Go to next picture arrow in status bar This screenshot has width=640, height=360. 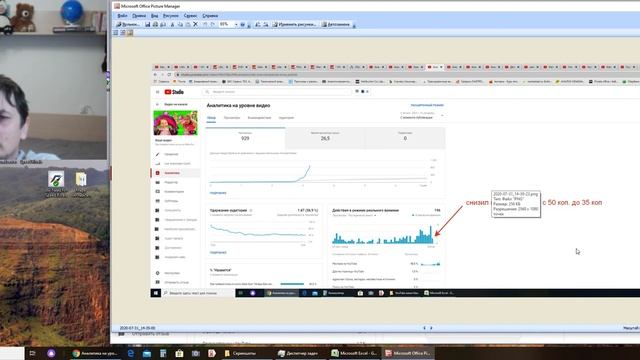[431, 328]
